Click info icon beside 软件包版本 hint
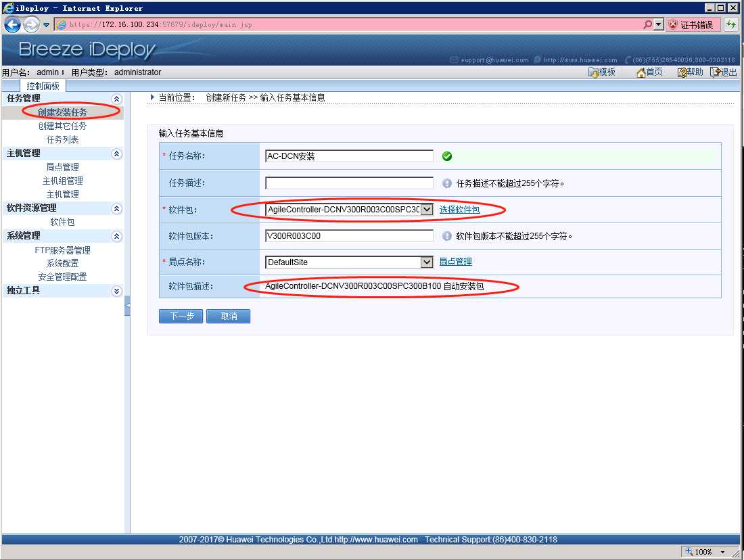 tap(447, 236)
